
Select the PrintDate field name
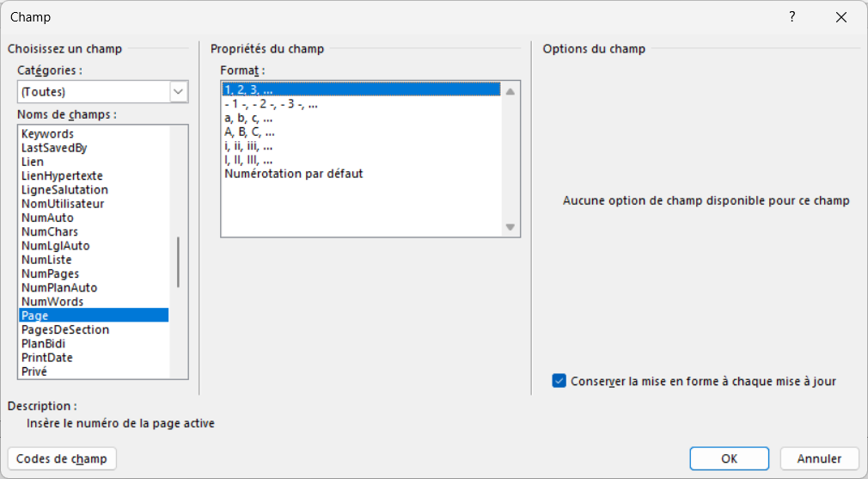pyautogui.click(x=47, y=358)
